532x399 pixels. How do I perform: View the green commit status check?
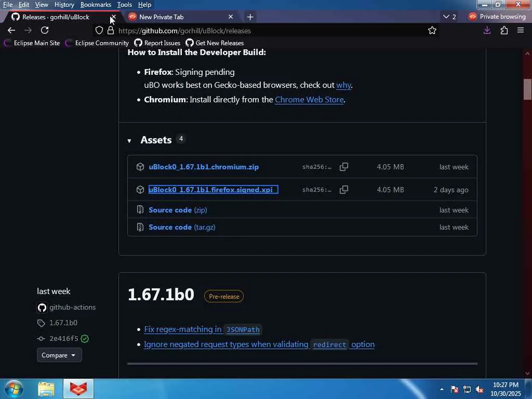(85, 339)
